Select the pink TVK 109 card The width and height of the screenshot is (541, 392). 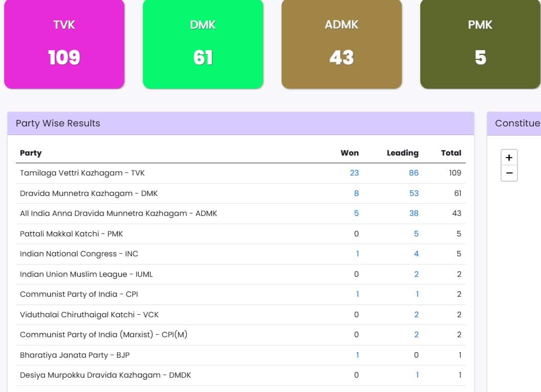coord(64,44)
